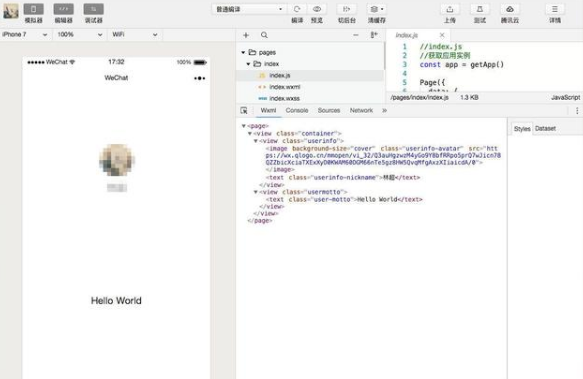Click the preview eye icon

pos(317,9)
